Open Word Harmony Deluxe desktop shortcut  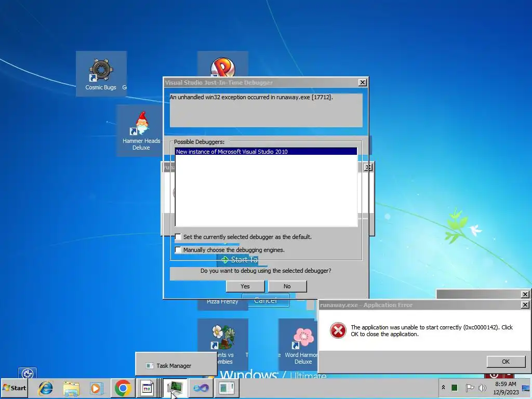tap(299, 345)
